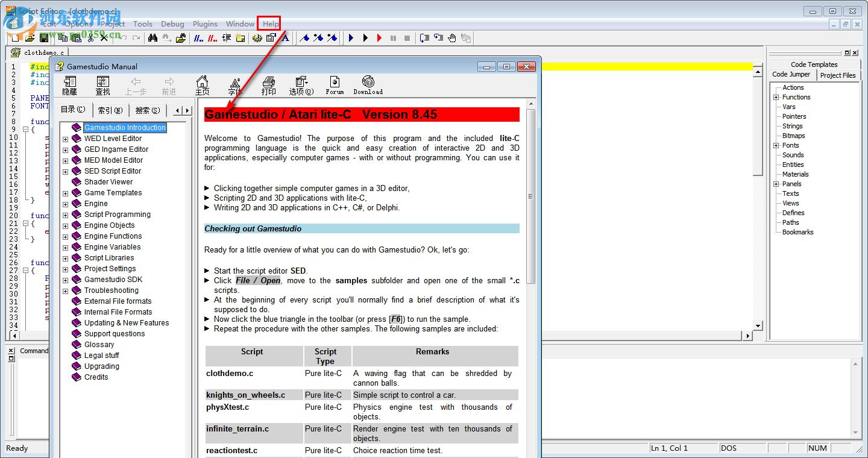Select the Gamestudio Introduction topic
The height and width of the screenshot is (458, 868).
point(125,128)
